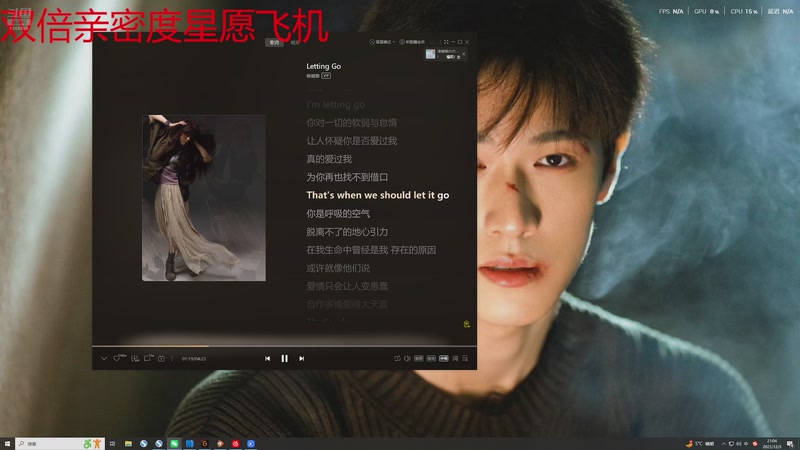Click the song title Letting Go
Viewport: 800px width, 450px height.
pos(323,66)
